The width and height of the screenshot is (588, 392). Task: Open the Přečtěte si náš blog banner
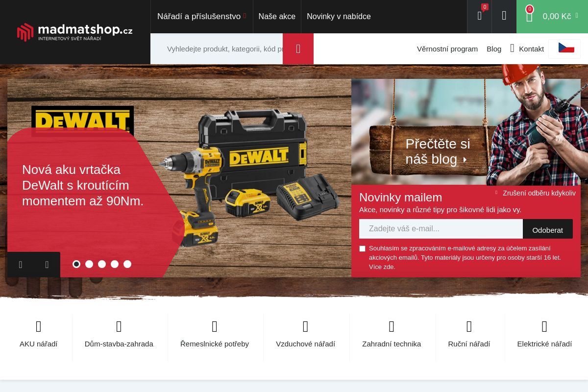pos(438,151)
